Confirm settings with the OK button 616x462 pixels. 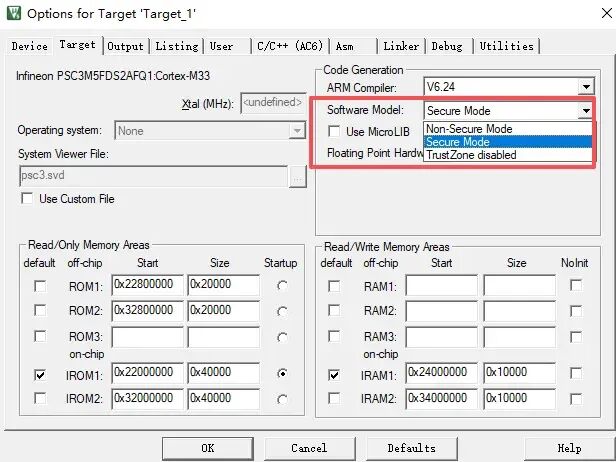click(208, 448)
